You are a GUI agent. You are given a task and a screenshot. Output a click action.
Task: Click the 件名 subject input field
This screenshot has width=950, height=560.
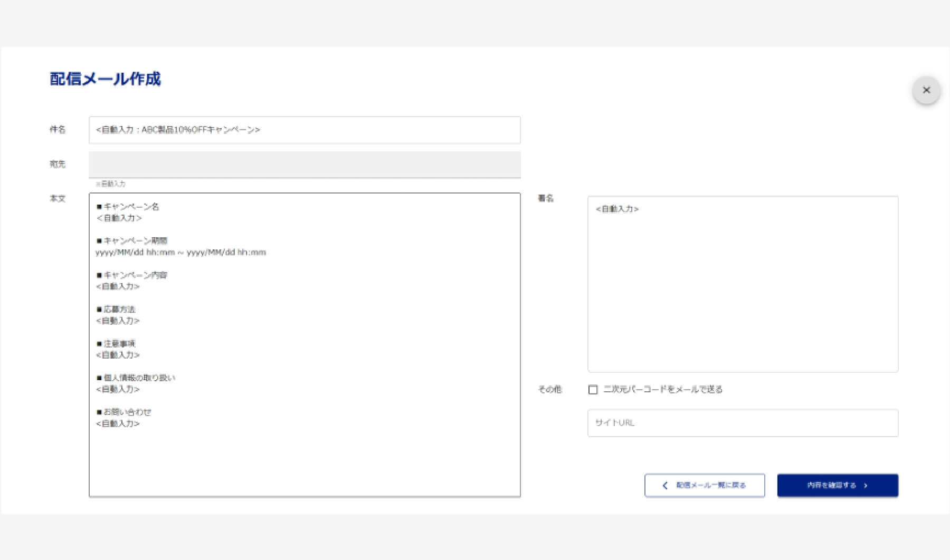pos(305,130)
